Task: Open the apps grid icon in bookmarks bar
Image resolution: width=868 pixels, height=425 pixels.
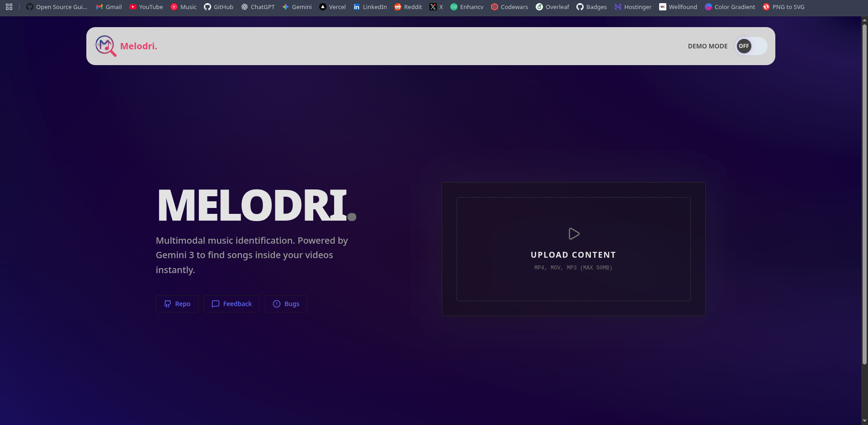Action: 9,7
